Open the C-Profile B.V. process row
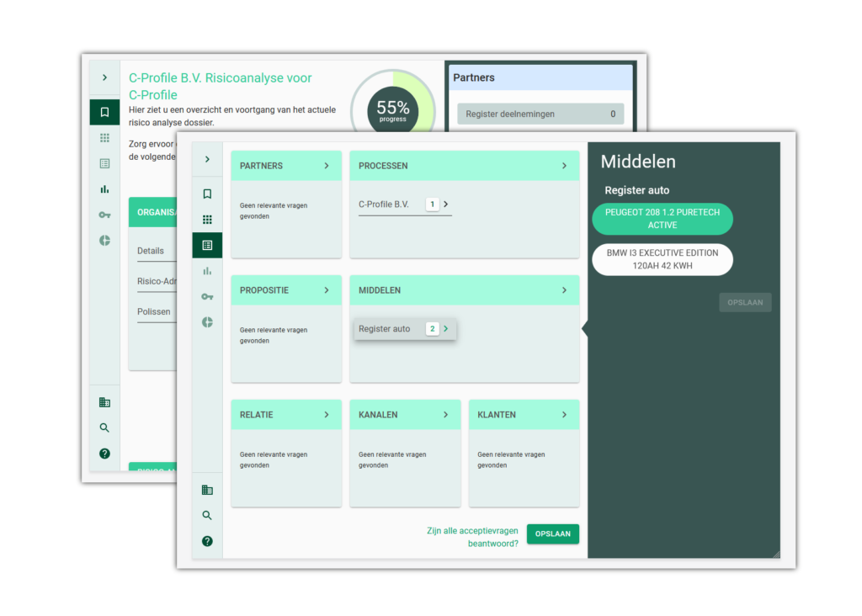The width and height of the screenshot is (862, 616). [x=405, y=204]
